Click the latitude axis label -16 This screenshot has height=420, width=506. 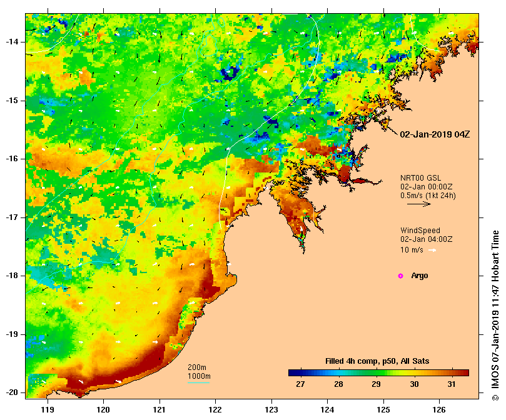pyautogui.click(x=12, y=159)
